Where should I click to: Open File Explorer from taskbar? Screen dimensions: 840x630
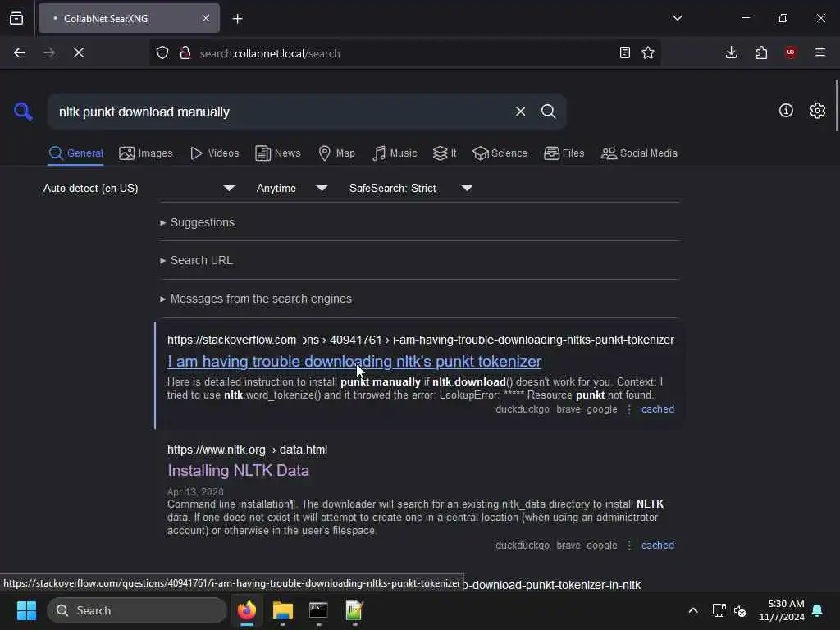click(x=282, y=610)
